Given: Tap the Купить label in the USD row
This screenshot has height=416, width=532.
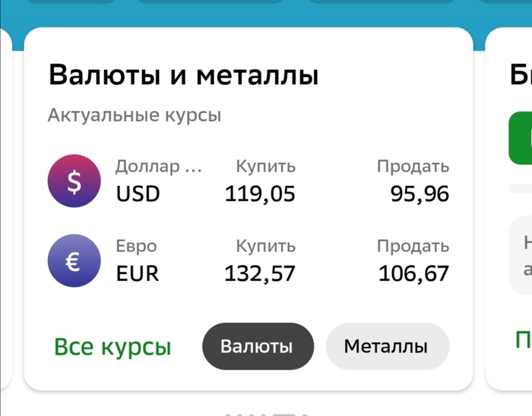Looking at the screenshot, I should click(x=265, y=166).
